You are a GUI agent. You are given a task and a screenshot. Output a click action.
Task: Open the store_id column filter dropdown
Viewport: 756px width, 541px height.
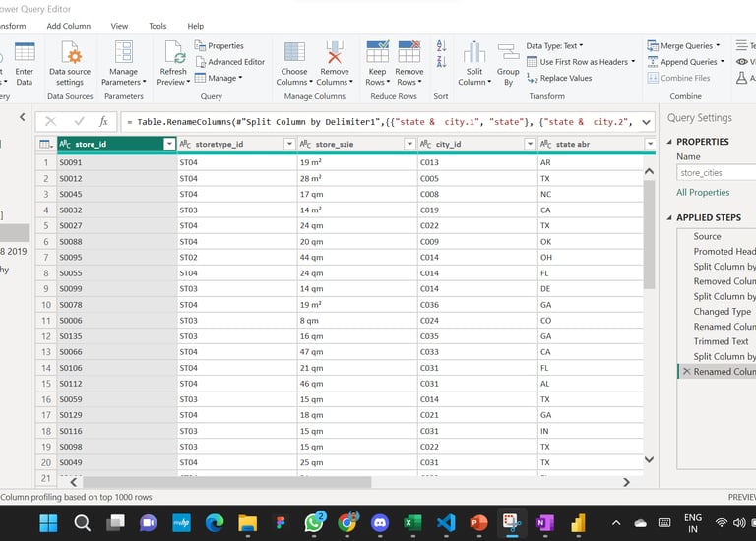point(169,144)
